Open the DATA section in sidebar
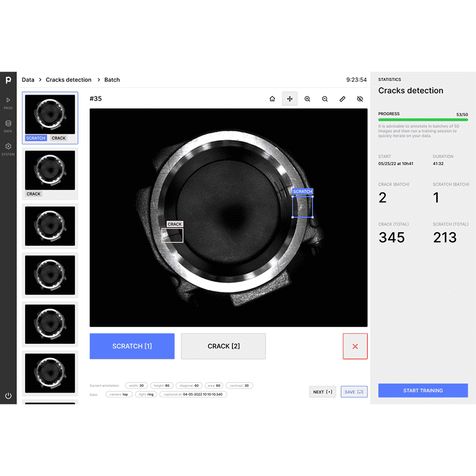 click(x=8, y=126)
